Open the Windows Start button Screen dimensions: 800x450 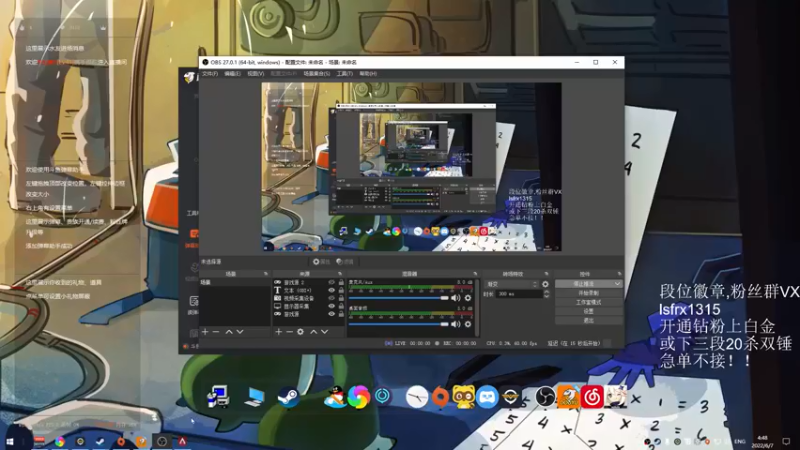click(10, 442)
